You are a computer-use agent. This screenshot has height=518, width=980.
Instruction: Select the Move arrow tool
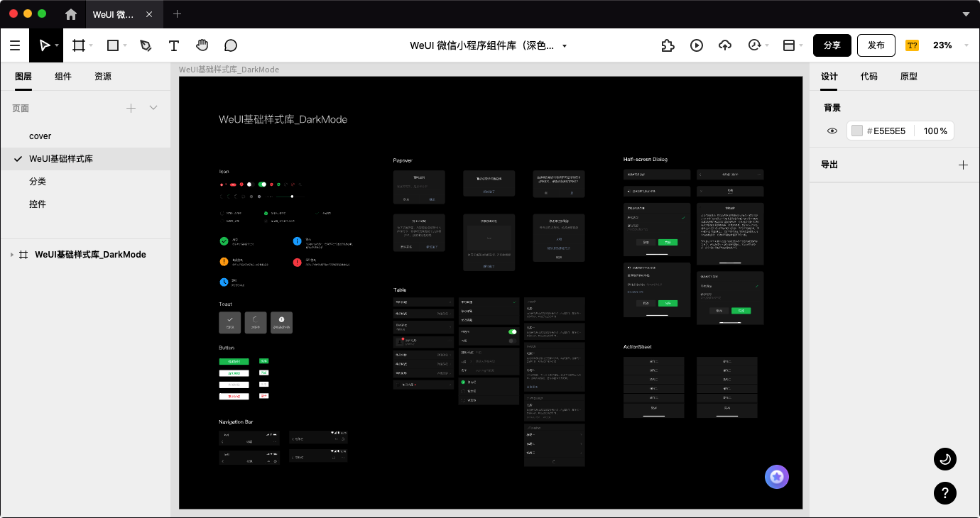pos(44,45)
